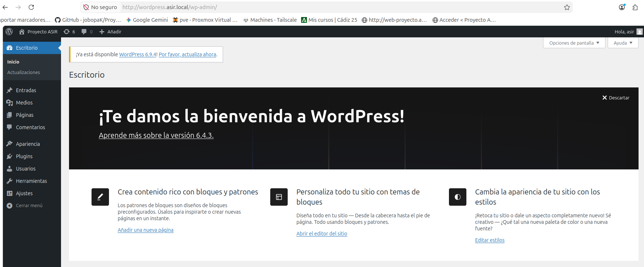Open the WordPress logo menu
Screen dimensions: 644x267
tap(9, 32)
